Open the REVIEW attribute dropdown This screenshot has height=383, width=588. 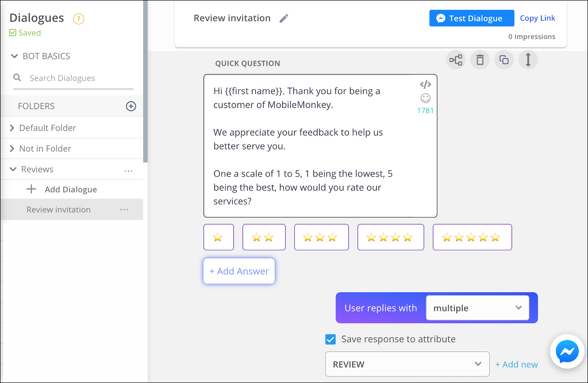407,364
